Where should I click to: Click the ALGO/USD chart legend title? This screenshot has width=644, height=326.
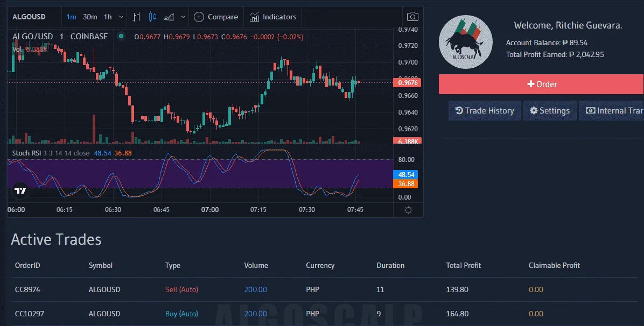point(60,37)
